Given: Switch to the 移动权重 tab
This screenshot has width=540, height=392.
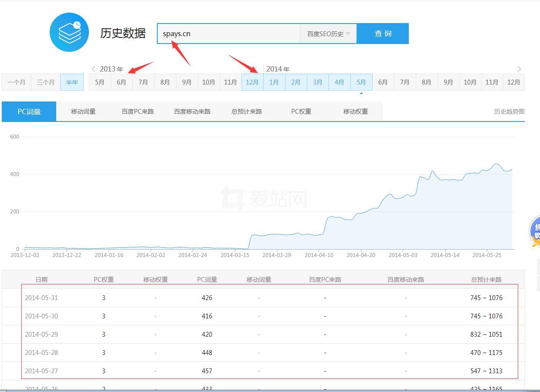Looking at the screenshot, I should 356,112.
